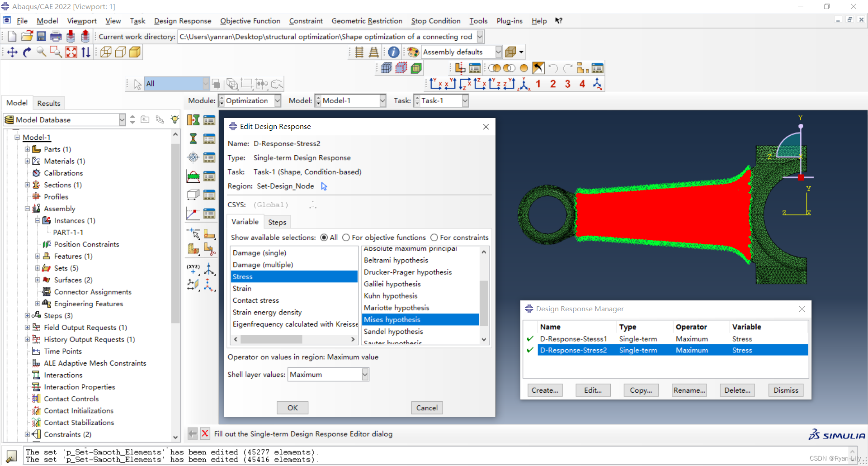Screen dimensions: 868x466
Task: Click the color code palette icon
Action: click(413, 52)
